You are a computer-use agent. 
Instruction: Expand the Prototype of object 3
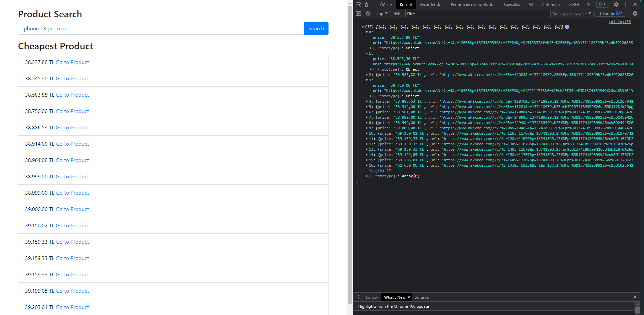tap(371, 96)
